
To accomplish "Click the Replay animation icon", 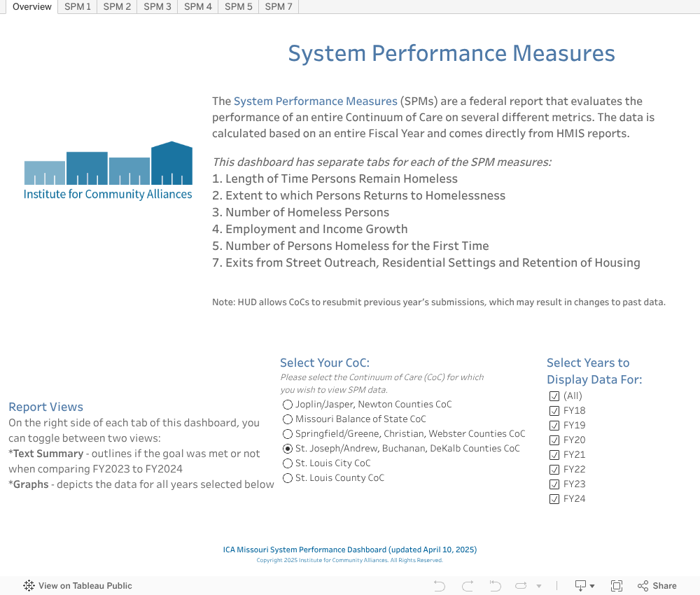I will 521,586.
